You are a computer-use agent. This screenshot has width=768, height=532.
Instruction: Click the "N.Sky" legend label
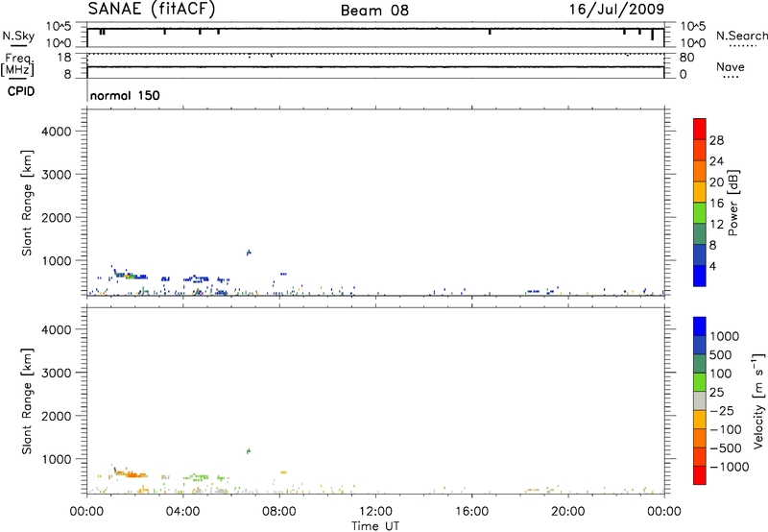[18, 36]
